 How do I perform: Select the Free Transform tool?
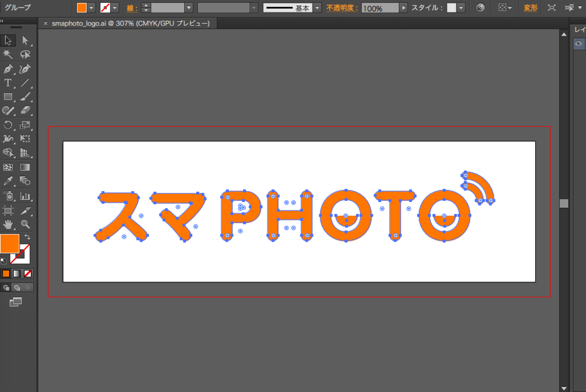pos(25,138)
